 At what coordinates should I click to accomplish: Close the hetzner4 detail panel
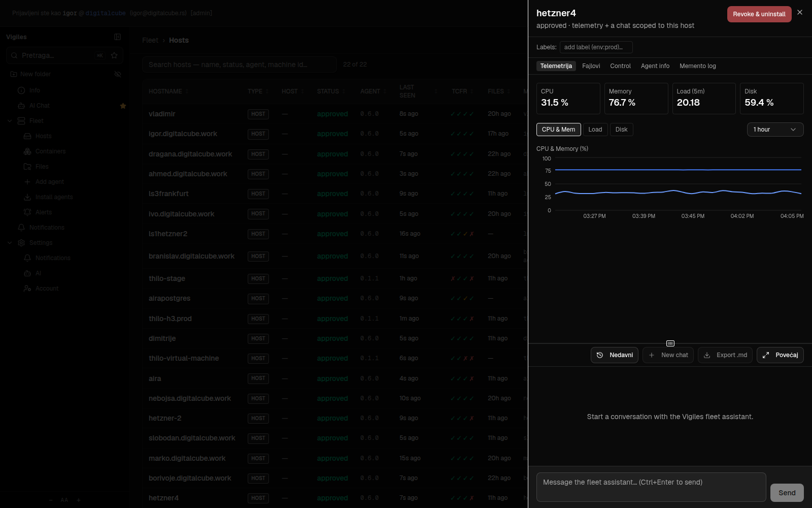(800, 12)
